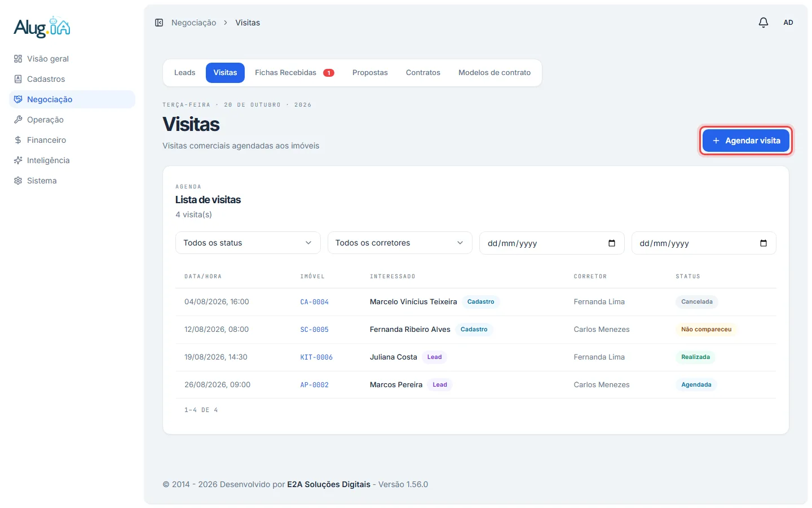The image size is (812, 508).
Task: Click the Operação wrench icon
Action: (x=18, y=120)
